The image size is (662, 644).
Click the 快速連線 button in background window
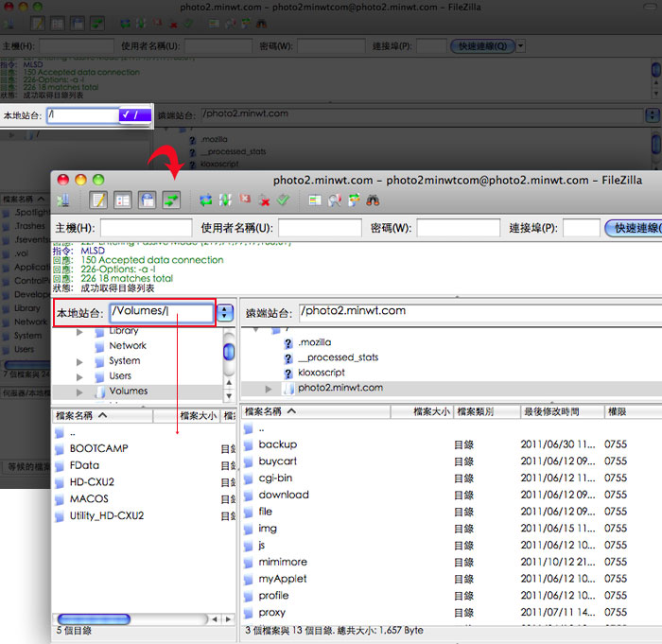(482, 46)
